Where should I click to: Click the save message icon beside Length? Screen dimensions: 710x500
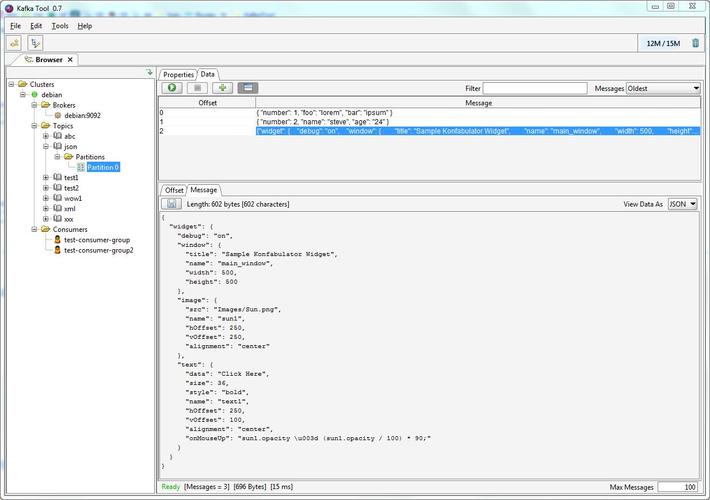click(171, 204)
